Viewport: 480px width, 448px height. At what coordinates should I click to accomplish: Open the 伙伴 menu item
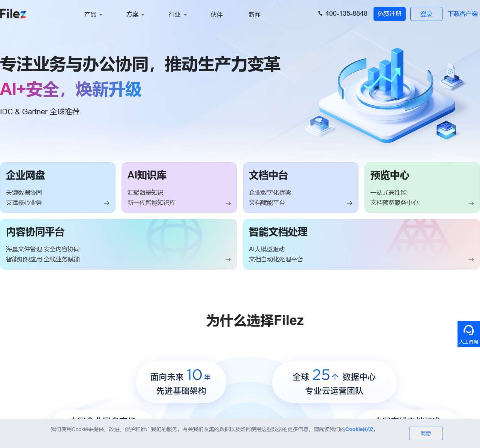[x=216, y=14]
